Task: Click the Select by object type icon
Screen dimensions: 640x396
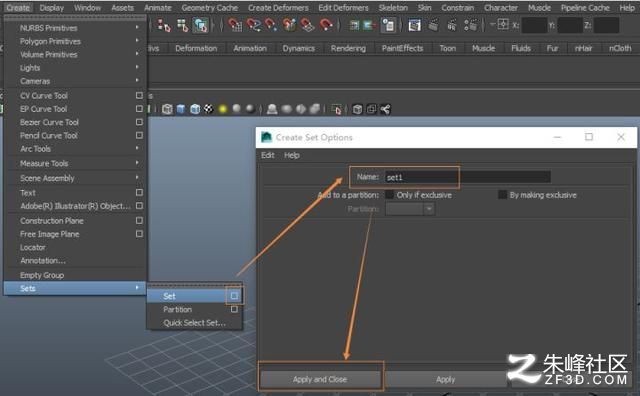Action: [x=182, y=25]
